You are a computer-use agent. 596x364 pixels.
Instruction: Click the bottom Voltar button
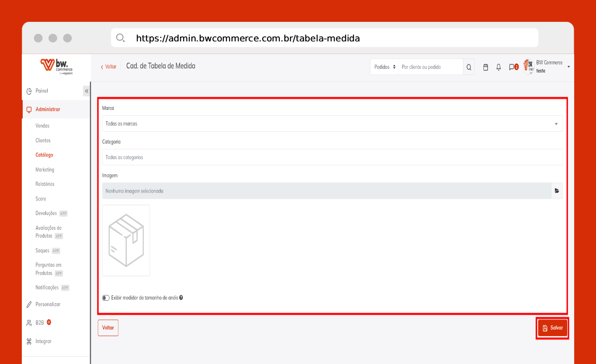(108, 328)
